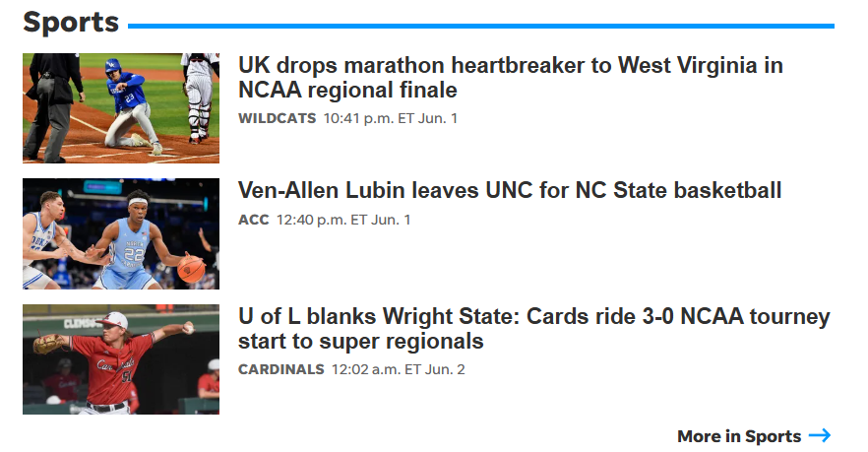The height and width of the screenshot is (452, 868).
Task: Open the UK West Virginia heartbreaker headline
Action: [x=510, y=78]
